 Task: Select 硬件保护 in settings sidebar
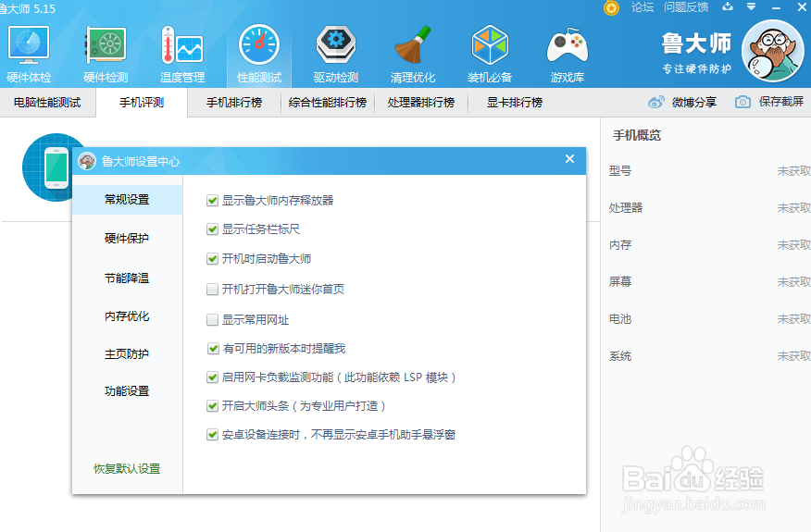tap(127, 239)
